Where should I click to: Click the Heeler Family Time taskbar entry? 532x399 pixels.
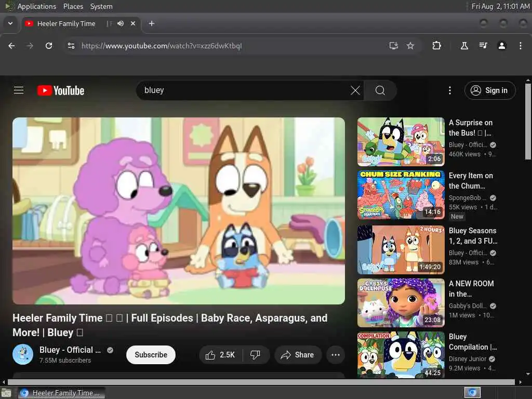click(x=62, y=393)
